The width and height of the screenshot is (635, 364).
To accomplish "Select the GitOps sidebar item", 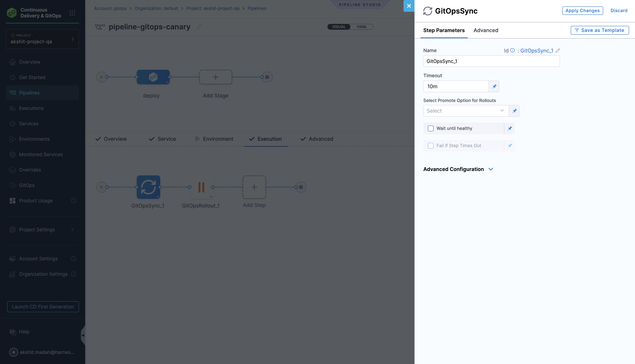I will [x=26, y=185].
